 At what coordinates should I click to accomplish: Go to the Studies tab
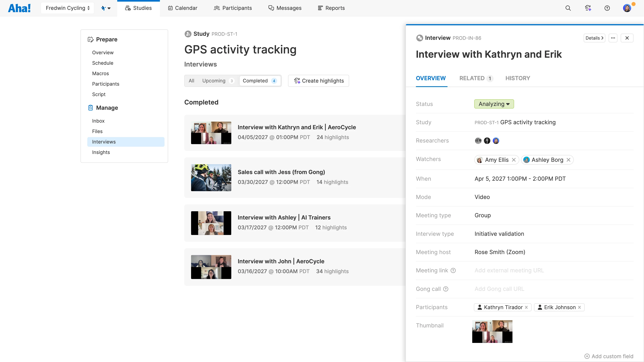(x=139, y=8)
